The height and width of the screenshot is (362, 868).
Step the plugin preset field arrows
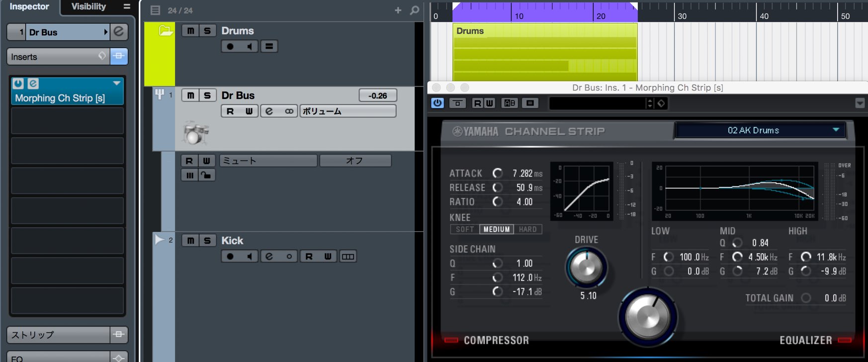pos(649,103)
